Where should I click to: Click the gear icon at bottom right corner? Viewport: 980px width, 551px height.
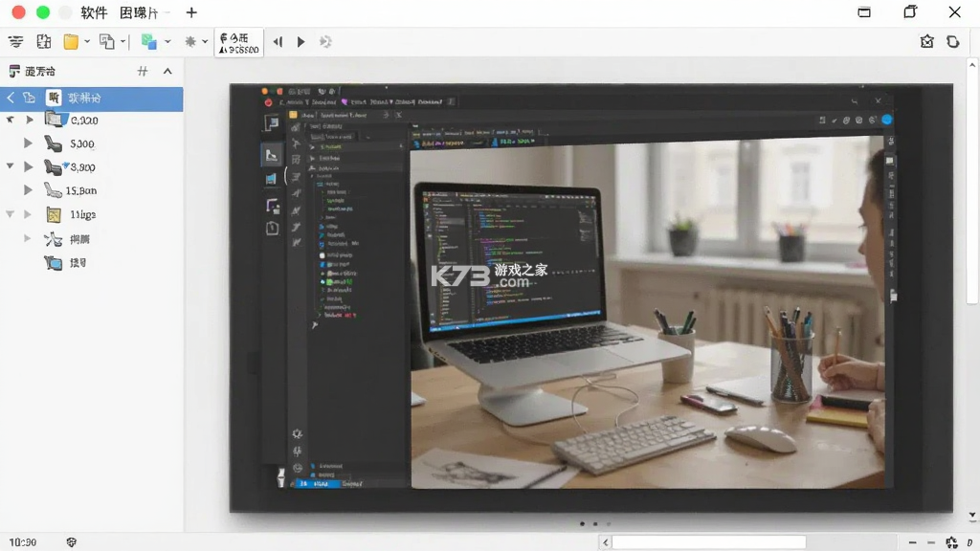[951, 542]
